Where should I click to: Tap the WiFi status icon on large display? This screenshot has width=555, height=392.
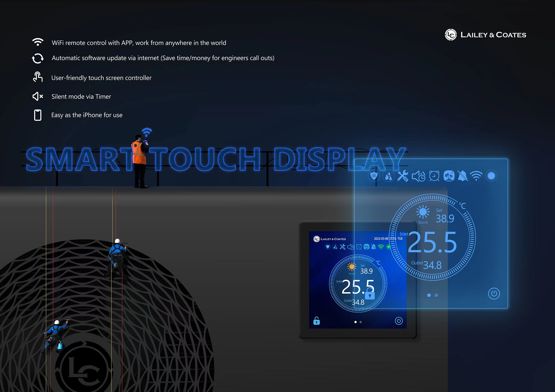476,176
